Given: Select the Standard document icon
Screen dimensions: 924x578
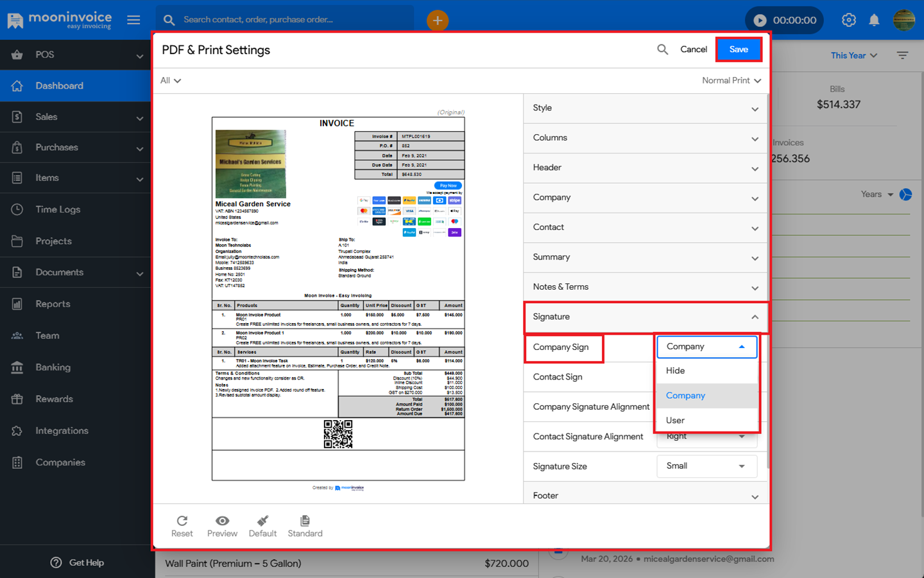Looking at the screenshot, I should pyautogui.click(x=305, y=521).
